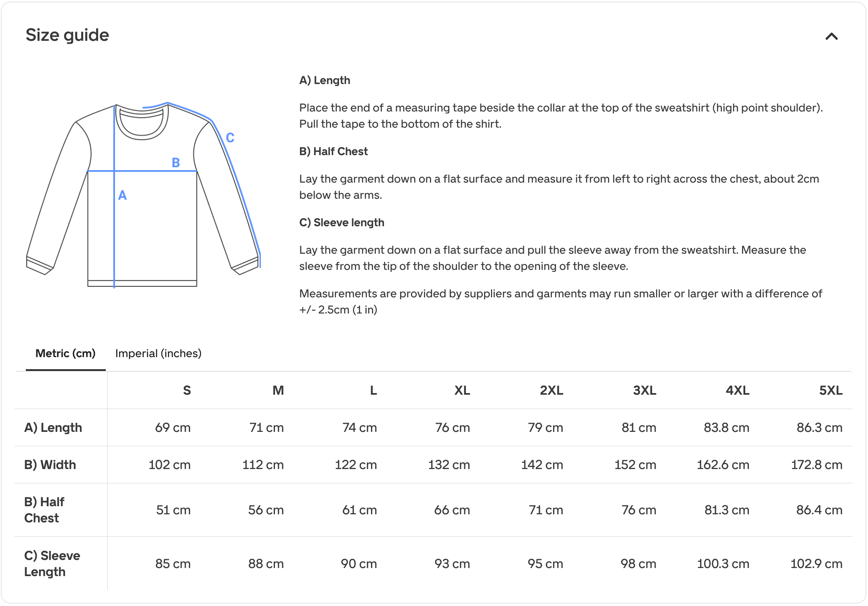868x606 pixels.
Task: Click the Size guide heading
Action: pos(67,35)
